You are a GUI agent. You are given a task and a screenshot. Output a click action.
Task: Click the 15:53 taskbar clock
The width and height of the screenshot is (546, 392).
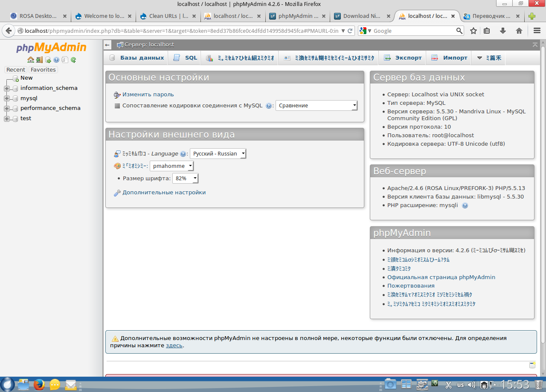[515, 385]
